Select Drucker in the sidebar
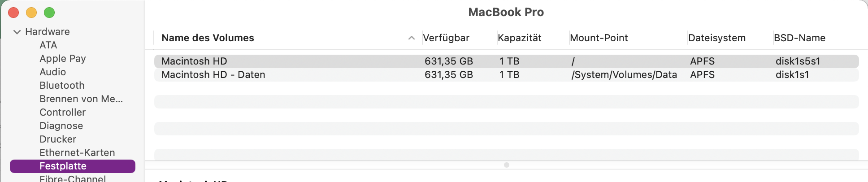The image size is (868, 182). coord(58,139)
